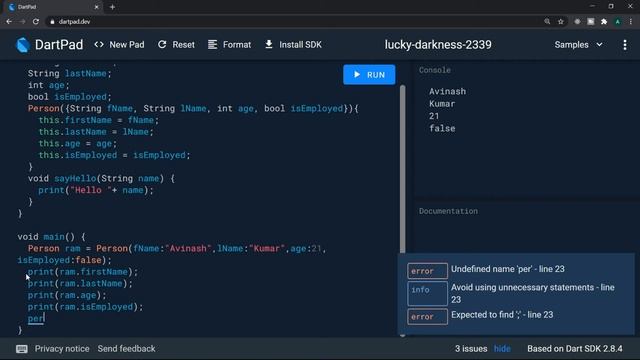Viewport: 640px width, 360px height.
Task: Open Chrome's three-dot menu
Action: click(631, 22)
